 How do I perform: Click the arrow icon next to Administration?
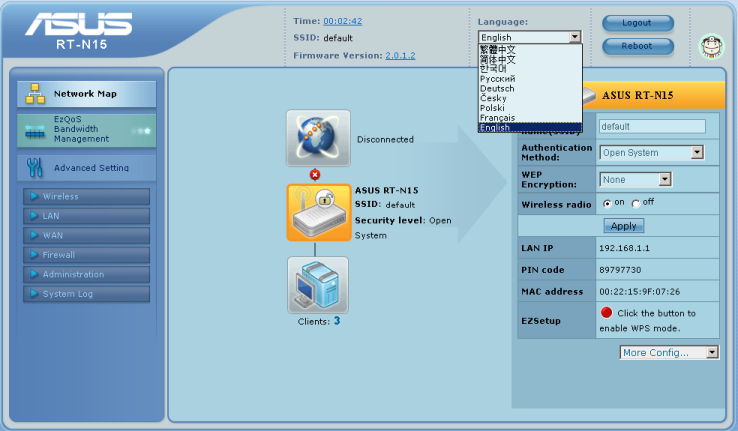point(34,274)
